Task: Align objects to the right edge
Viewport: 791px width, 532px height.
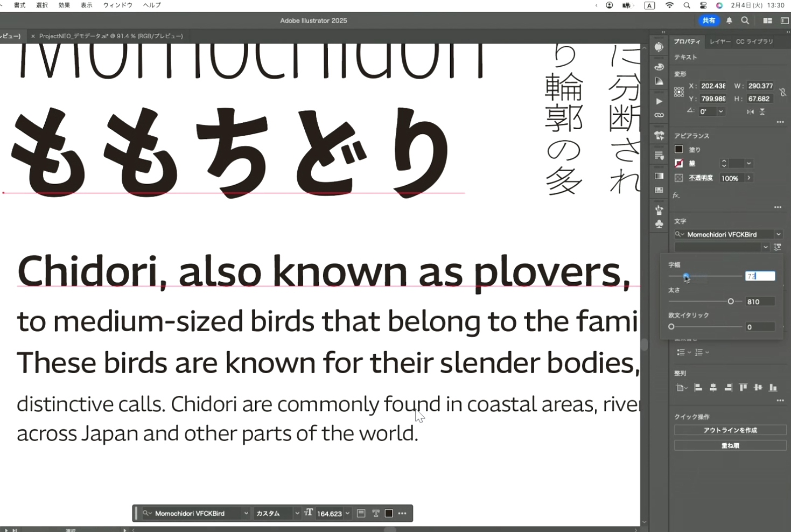Action: [728, 387]
